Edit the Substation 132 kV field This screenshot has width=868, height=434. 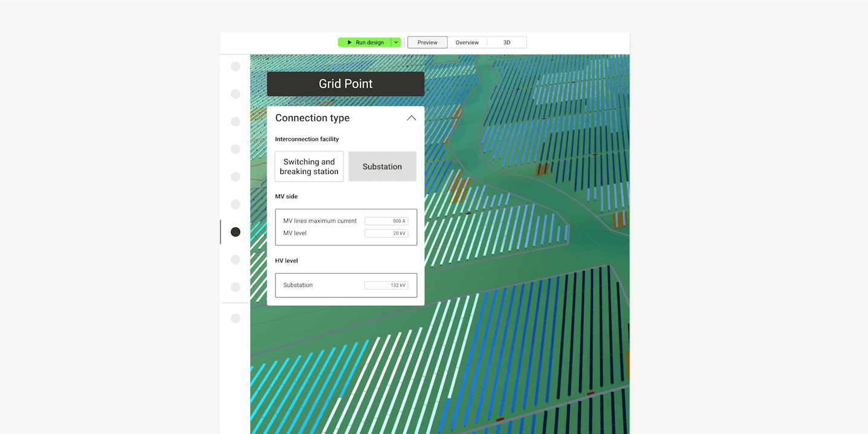(386, 285)
